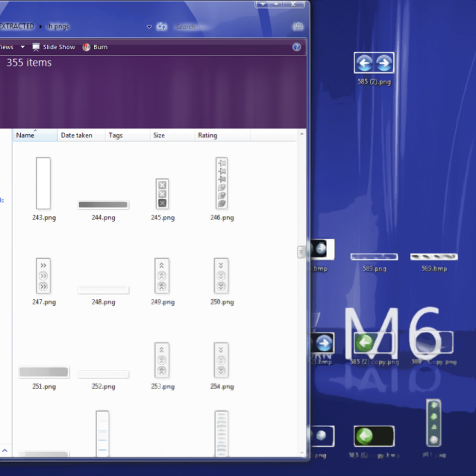The height and width of the screenshot is (476, 476).
Task: Select the 248.png thumbnail
Action: (103, 290)
